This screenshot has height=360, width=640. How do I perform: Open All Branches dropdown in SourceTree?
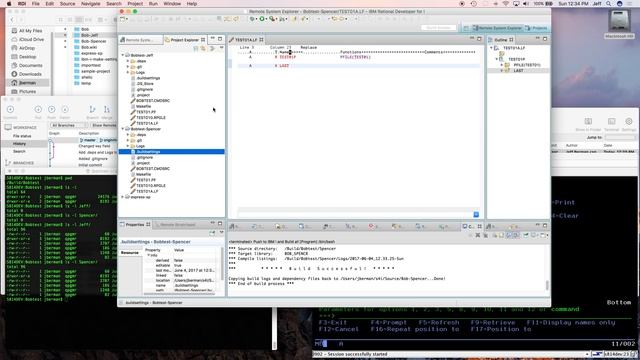point(69,125)
